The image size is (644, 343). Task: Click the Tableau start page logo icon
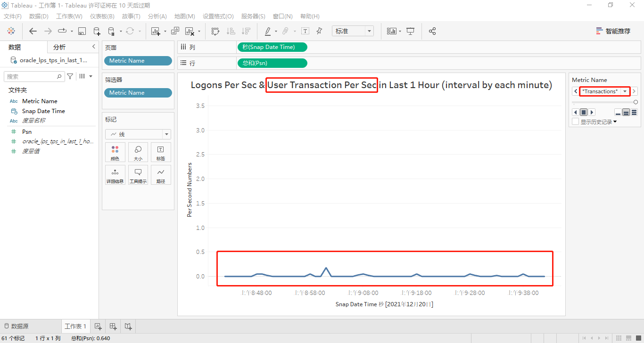coord(11,31)
